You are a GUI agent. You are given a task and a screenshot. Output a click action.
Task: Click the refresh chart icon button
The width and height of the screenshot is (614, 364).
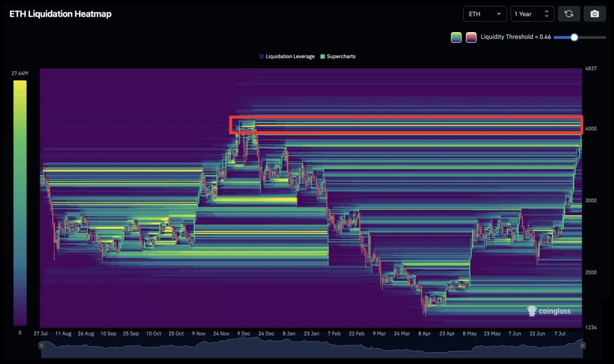coord(569,14)
